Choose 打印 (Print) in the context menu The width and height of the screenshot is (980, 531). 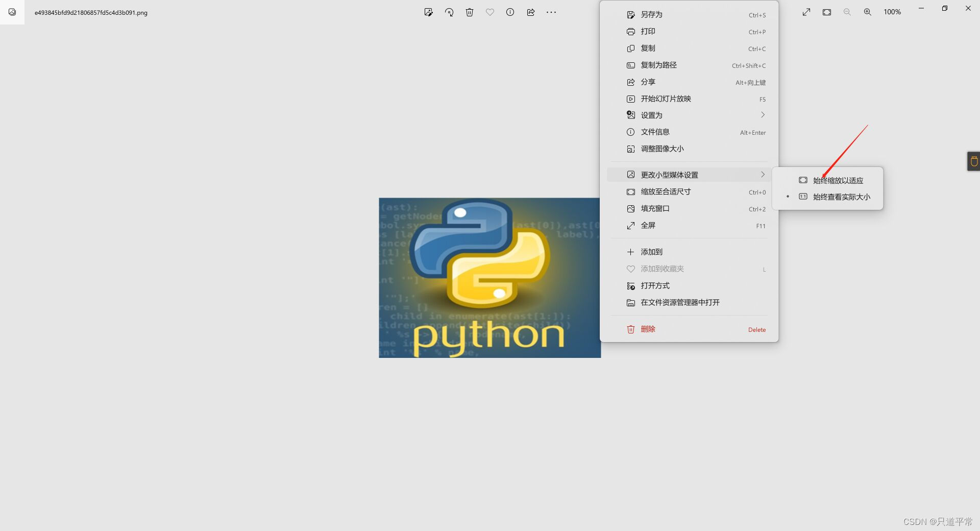click(x=689, y=32)
